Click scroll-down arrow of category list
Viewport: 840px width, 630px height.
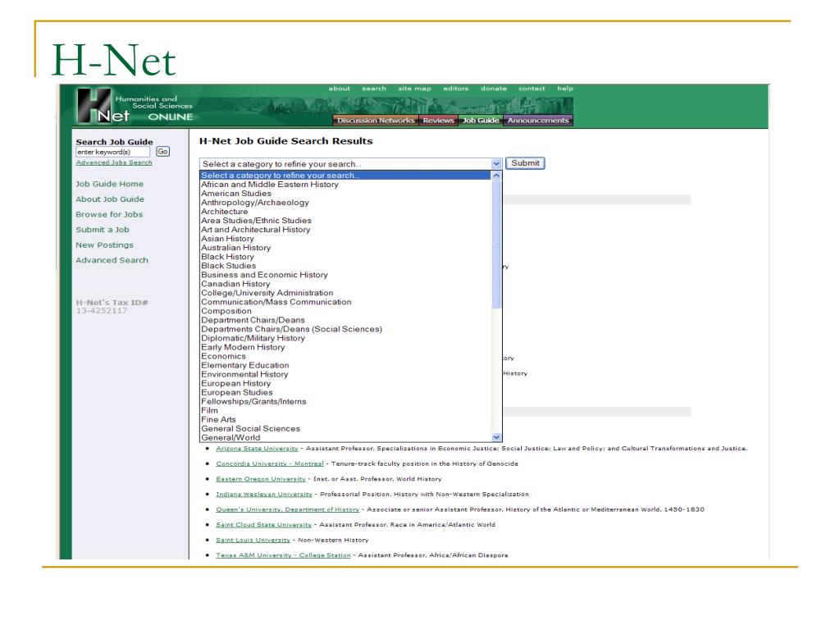[496, 437]
